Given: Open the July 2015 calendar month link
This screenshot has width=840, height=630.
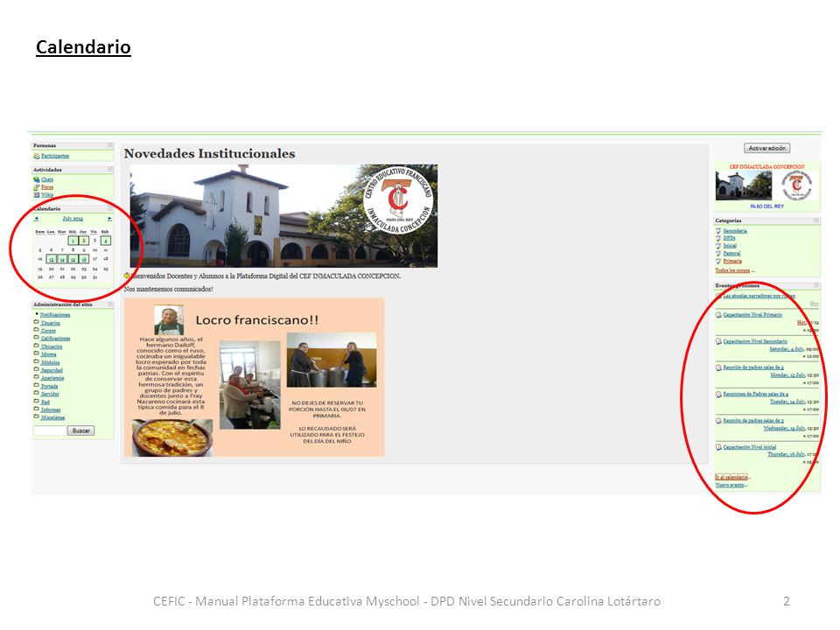Looking at the screenshot, I should [73, 219].
